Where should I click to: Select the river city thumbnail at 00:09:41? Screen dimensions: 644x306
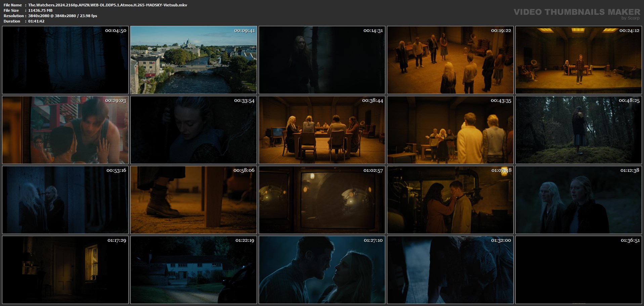pos(194,60)
